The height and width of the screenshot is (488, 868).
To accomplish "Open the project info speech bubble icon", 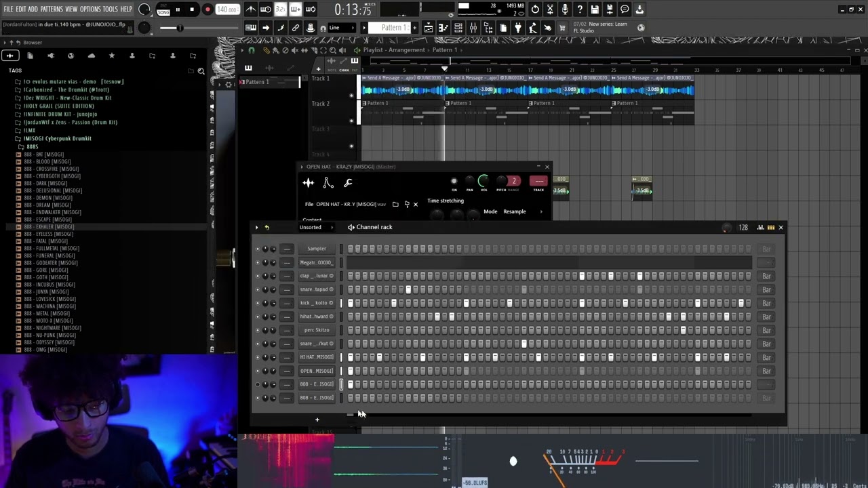I will [625, 9].
